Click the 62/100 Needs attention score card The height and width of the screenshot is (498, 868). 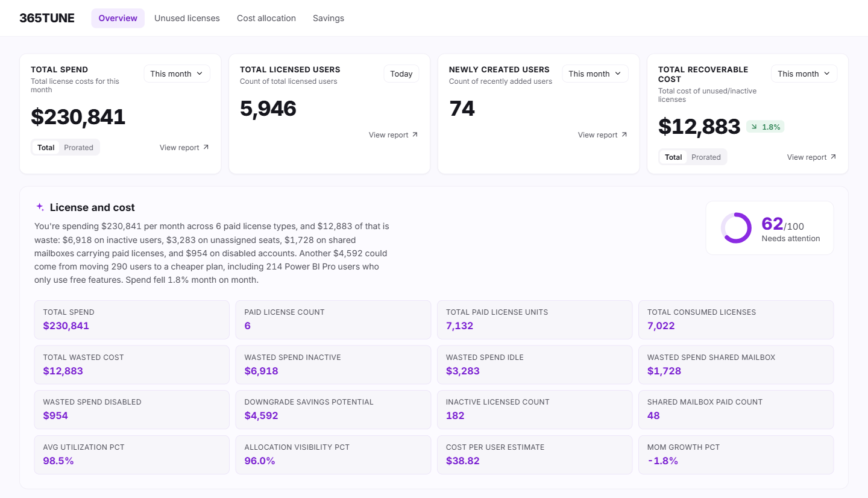(770, 228)
